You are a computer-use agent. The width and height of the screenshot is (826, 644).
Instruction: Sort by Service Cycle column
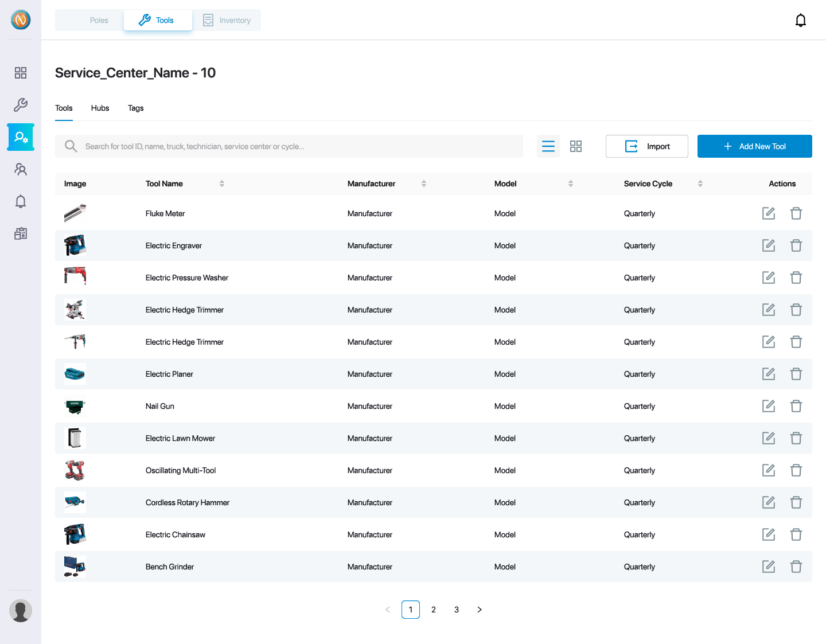700,184
